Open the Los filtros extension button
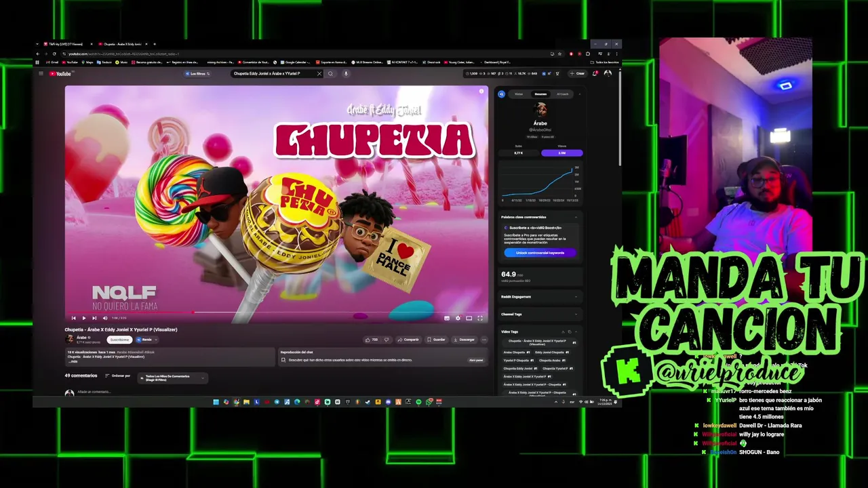 tap(198, 73)
